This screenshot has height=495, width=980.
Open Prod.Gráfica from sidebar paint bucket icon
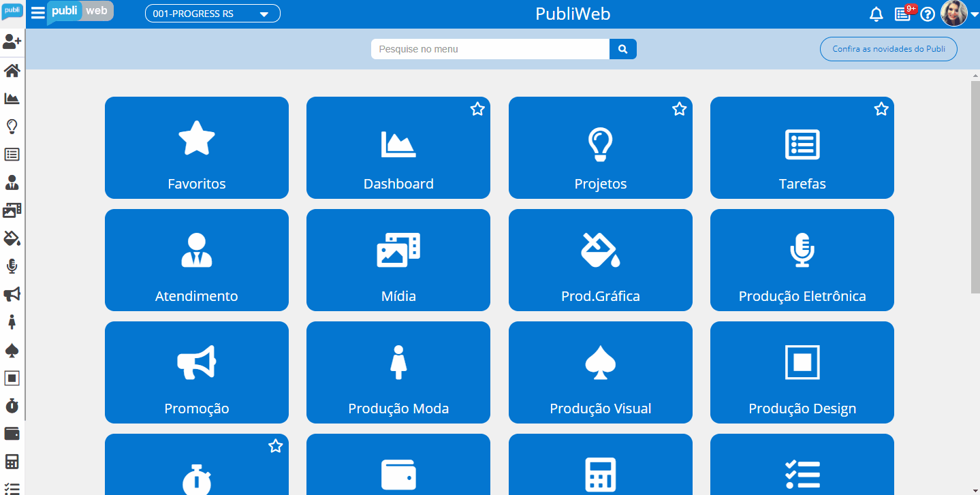12,238
